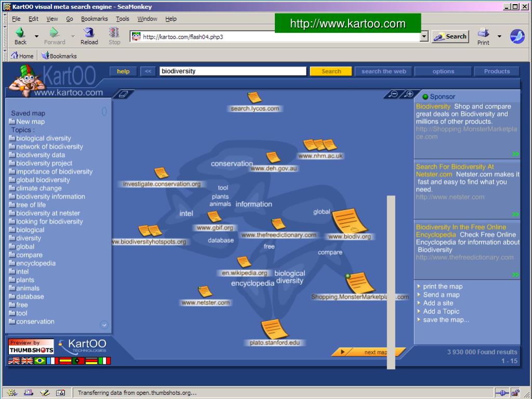Image resolution: width=532 pixels, height=399 pixels.
Task: Expand the first sponsor ad arrows
Action: tap(515, 154)
